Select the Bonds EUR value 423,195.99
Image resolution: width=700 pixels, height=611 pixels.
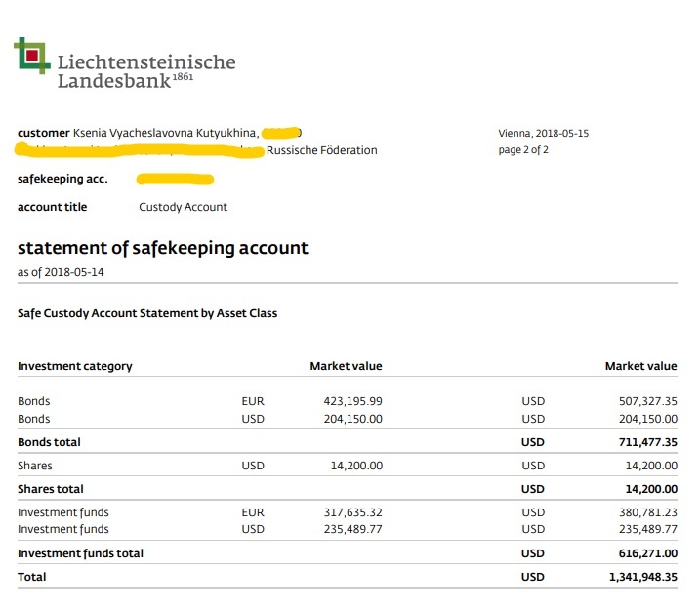(x=353, y=401)
